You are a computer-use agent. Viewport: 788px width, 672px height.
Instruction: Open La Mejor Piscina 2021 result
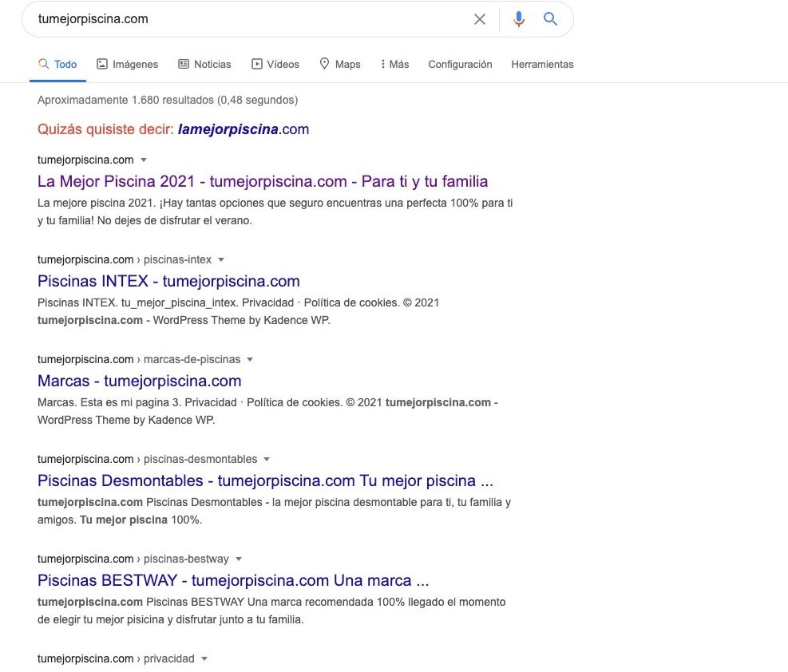(263, 181)
